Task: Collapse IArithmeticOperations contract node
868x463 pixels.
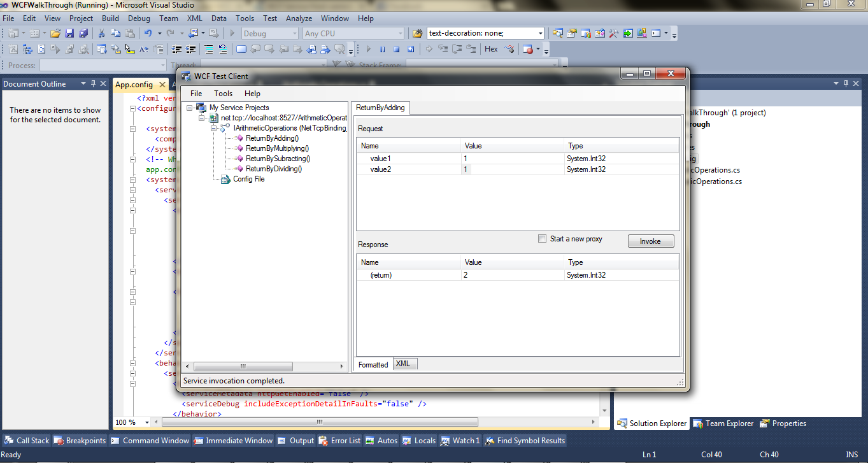Action: [213, 128]
